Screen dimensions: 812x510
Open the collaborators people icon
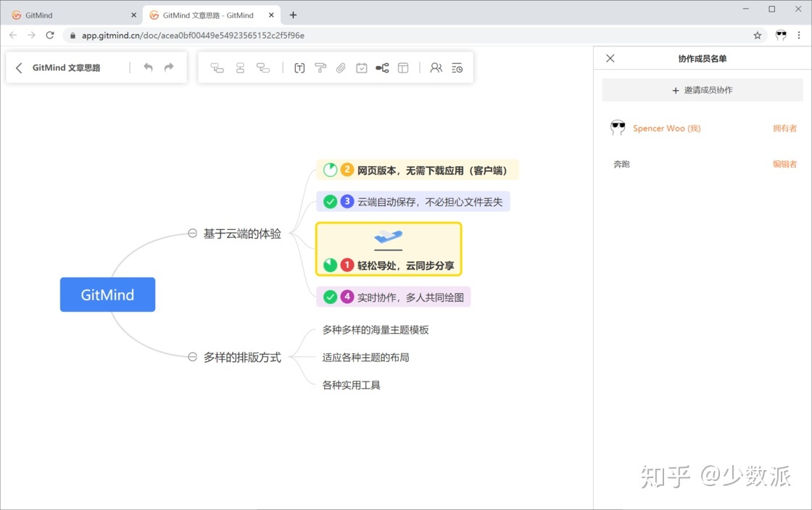[x=436, y=67]
